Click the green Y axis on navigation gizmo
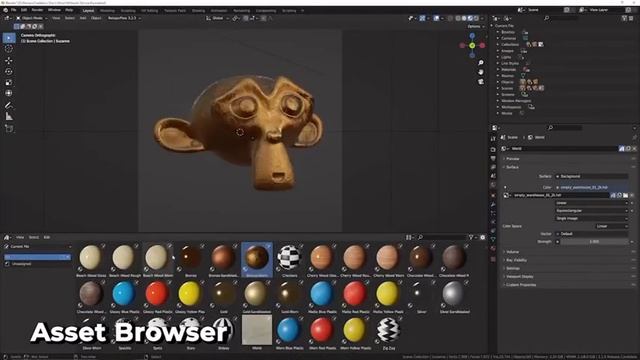The height and width of the screenshot is (360, 640). [x=472, y=45]
